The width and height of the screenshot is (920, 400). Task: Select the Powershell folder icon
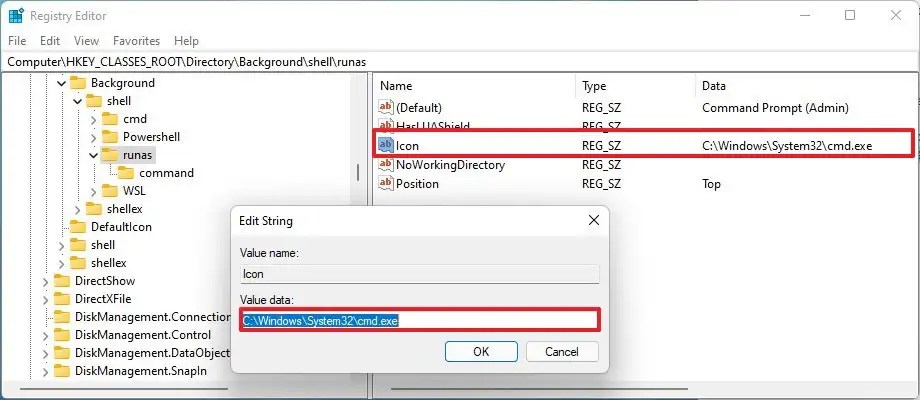tap(110, 137)
